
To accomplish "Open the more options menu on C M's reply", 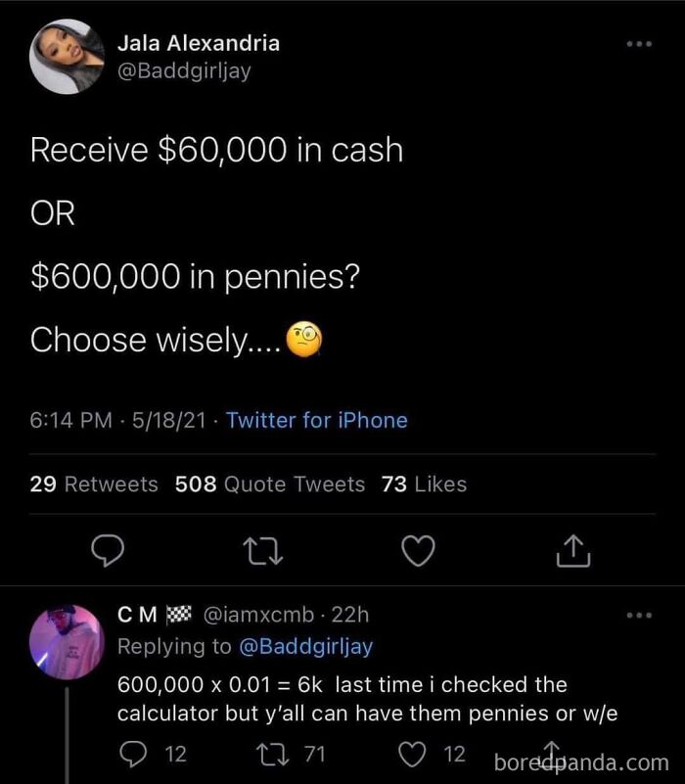I will [x=641, y=616].
